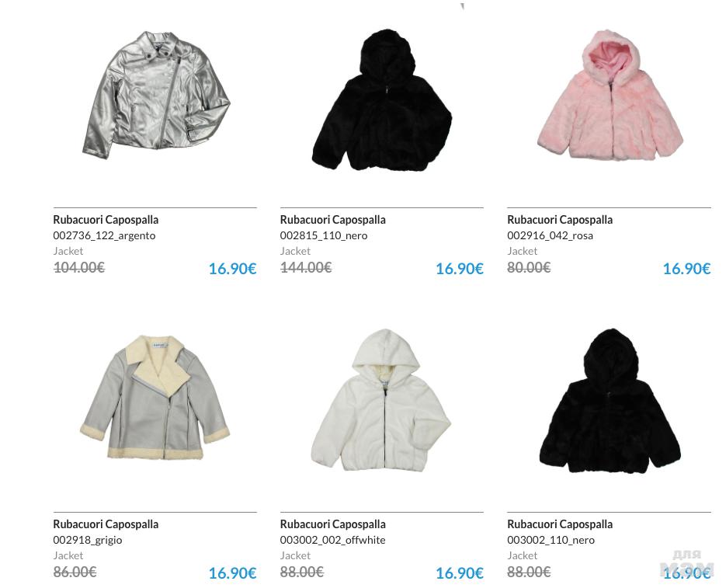Open Rubacuori Capospalla title above 002918_grigio
Viewport: 726px width, 588px height.
pos(106,524)
